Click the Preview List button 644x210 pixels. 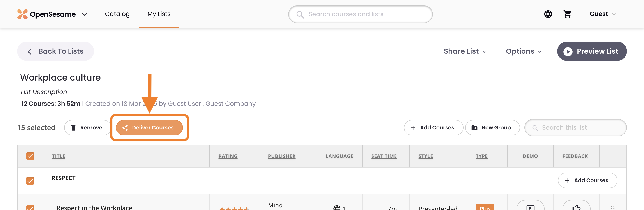pos(592,51)
